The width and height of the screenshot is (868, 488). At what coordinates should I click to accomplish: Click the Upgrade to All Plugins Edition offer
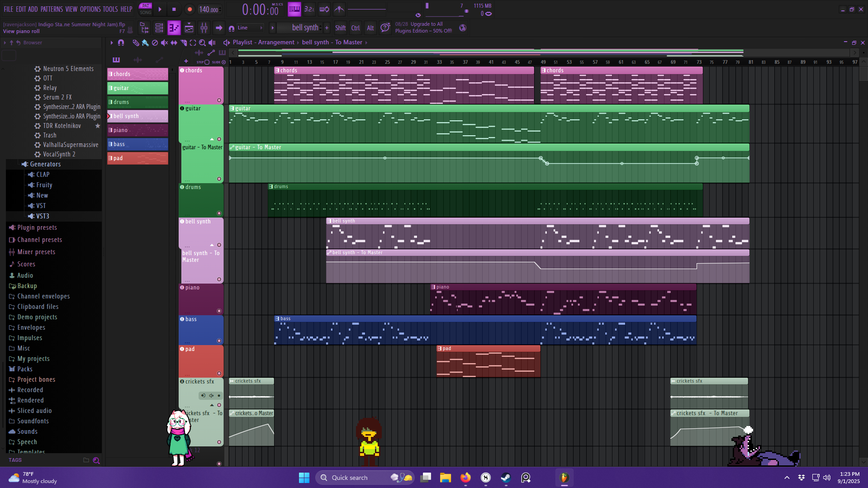(423, 28)
